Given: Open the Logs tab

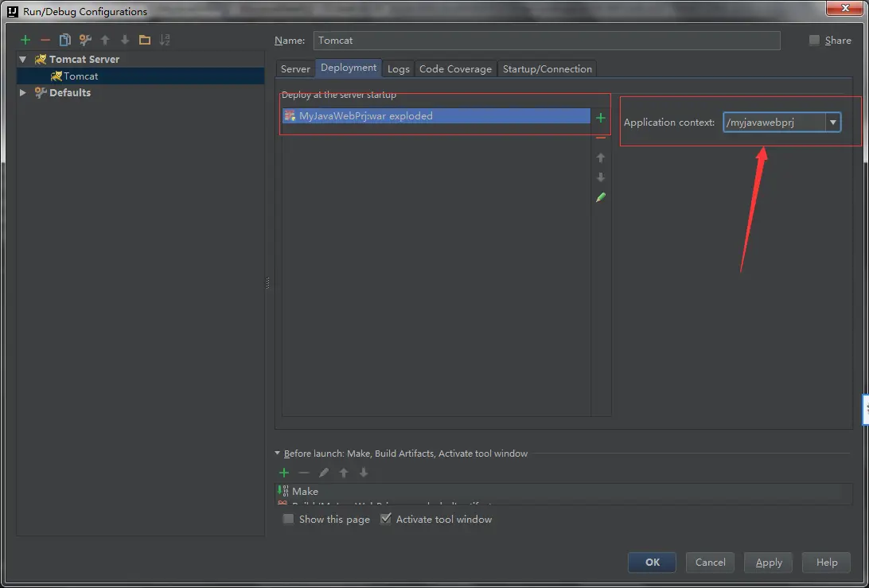Looking at the screenshot, I should click(399, 68).
